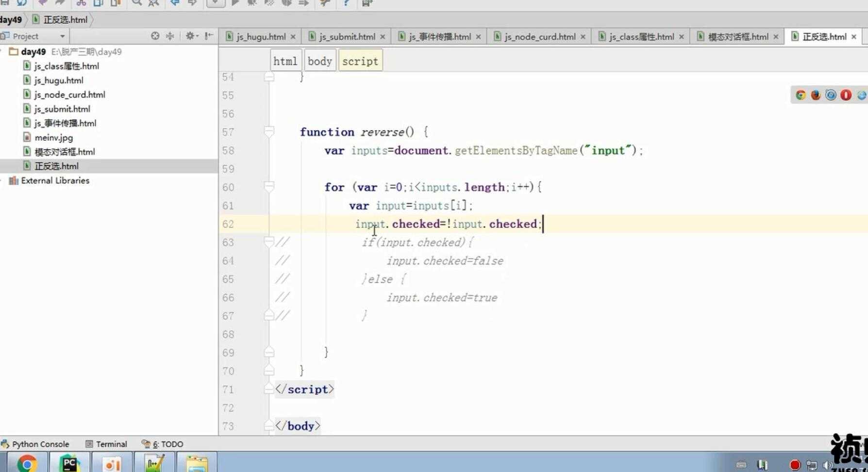Close the js_node_curd.html tab

(x=583, y=37)
